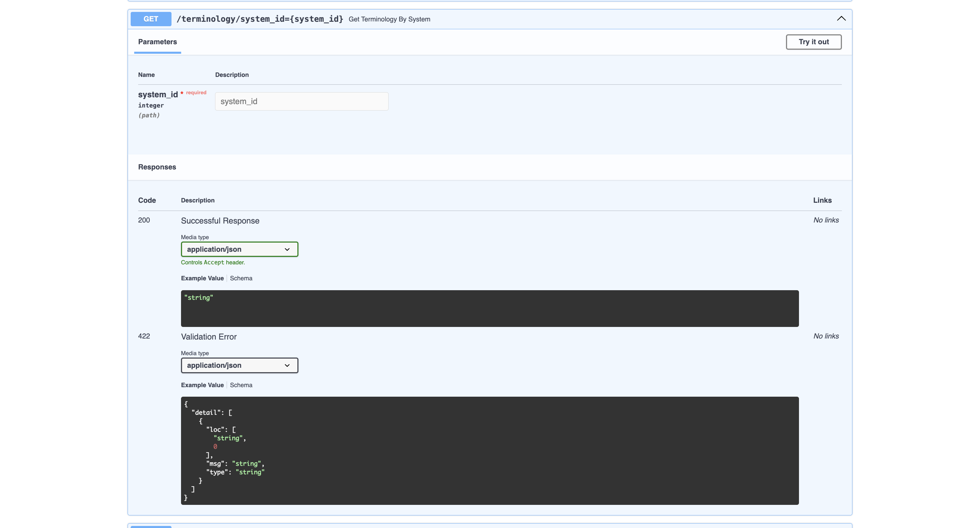The image size is (980, 528).
Task: Click the Successful Response description text
Action: pos(220,221)
